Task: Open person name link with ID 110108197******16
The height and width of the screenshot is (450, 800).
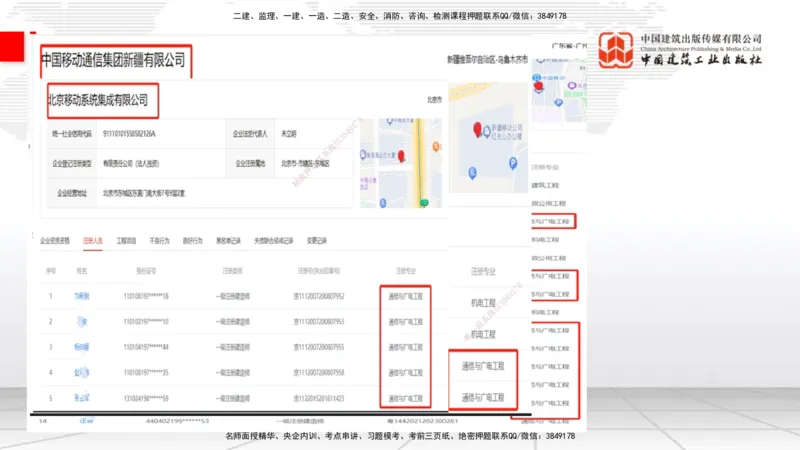Action: tap(82, 296)
